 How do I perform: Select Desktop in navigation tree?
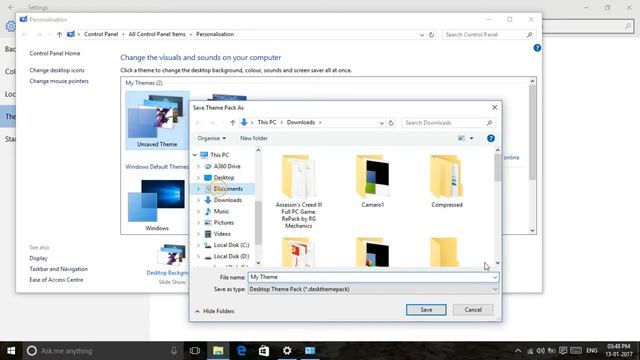[224, 178]
